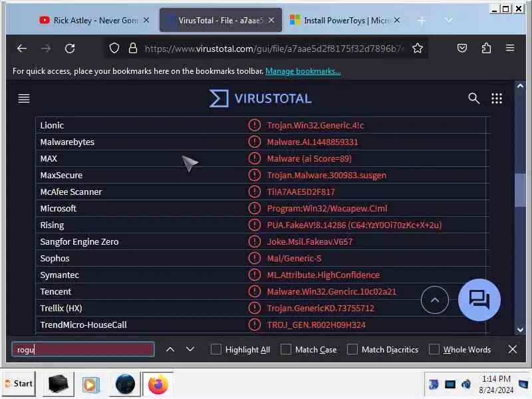
Task: Open VirusTotal hamburger side menu
Action: point(24,98)
